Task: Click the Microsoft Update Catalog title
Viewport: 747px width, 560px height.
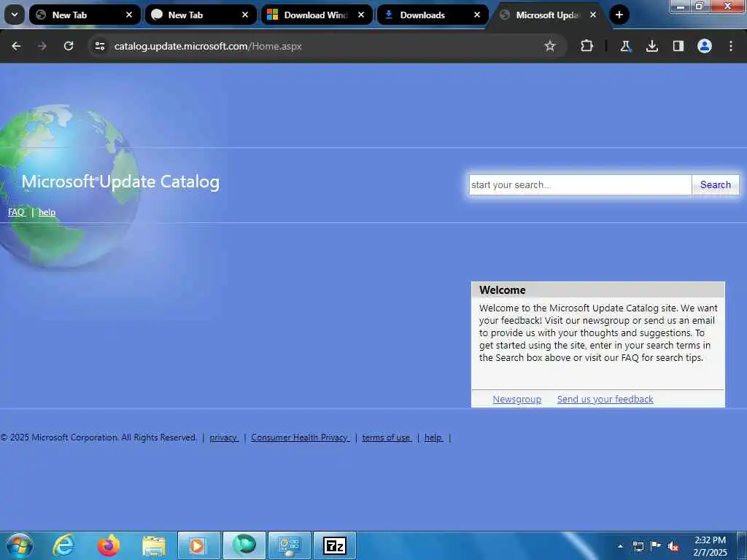Action: click(120, 182)
